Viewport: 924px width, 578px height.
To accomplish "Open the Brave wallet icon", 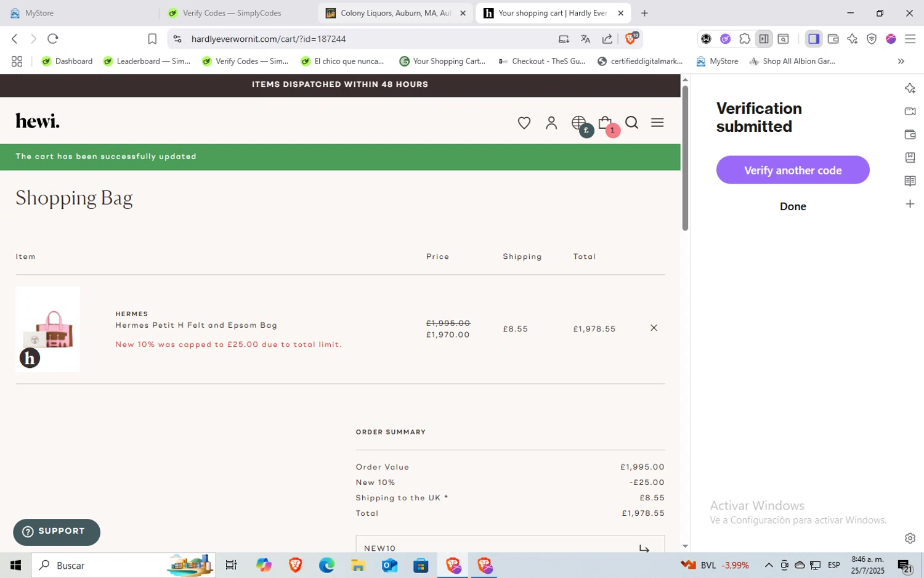I will (833, 39).
